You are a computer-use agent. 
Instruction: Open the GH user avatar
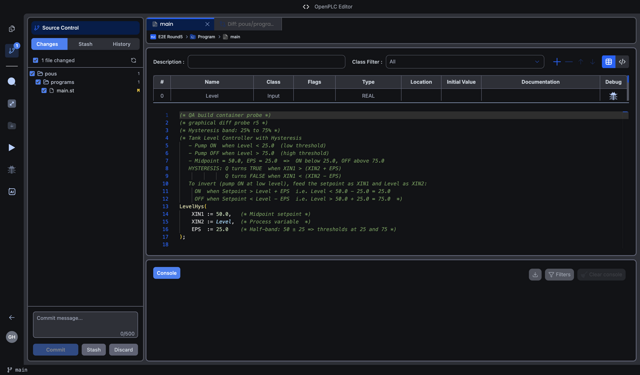point(11,337)
